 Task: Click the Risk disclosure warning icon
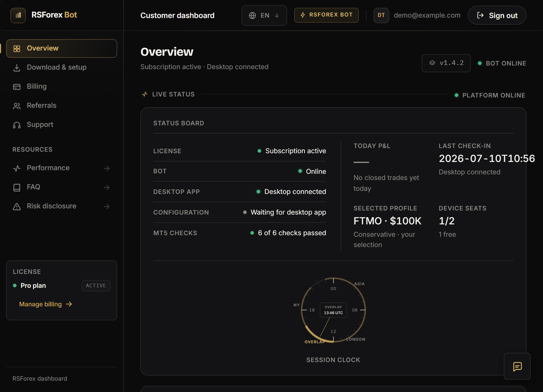coord(17,207)
